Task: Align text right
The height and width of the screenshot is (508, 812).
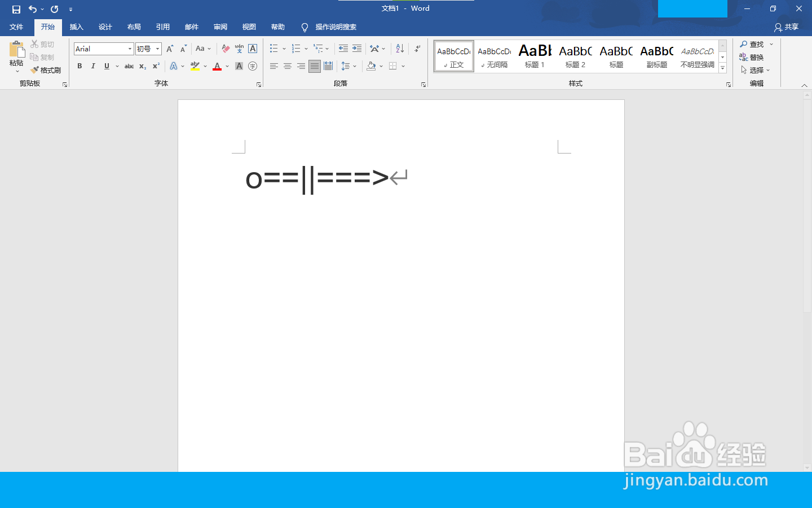Action: [301, 66]
